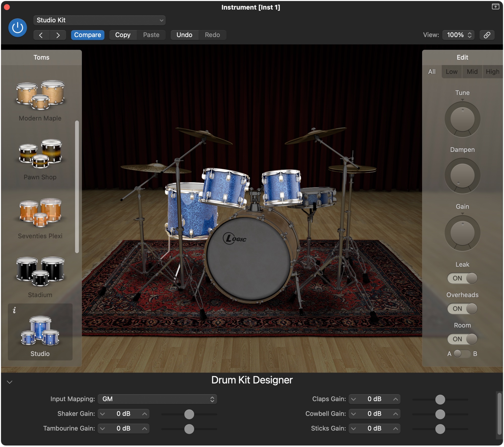Click the Sticks Gain slider handle
The height and width of the screenshot is (447, 504).
tap(440, 429)
